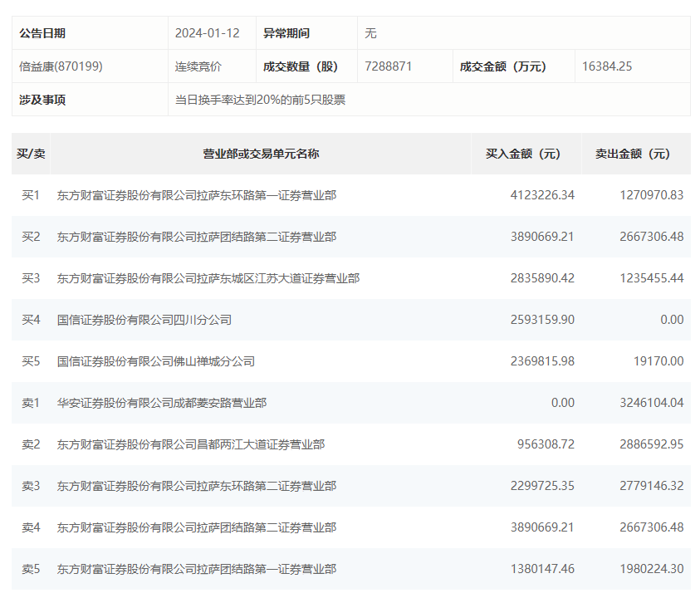This screenshot has width=700, height=598.
Task: Select the buy amount in the 买2 row
Action: coord(542,237)
